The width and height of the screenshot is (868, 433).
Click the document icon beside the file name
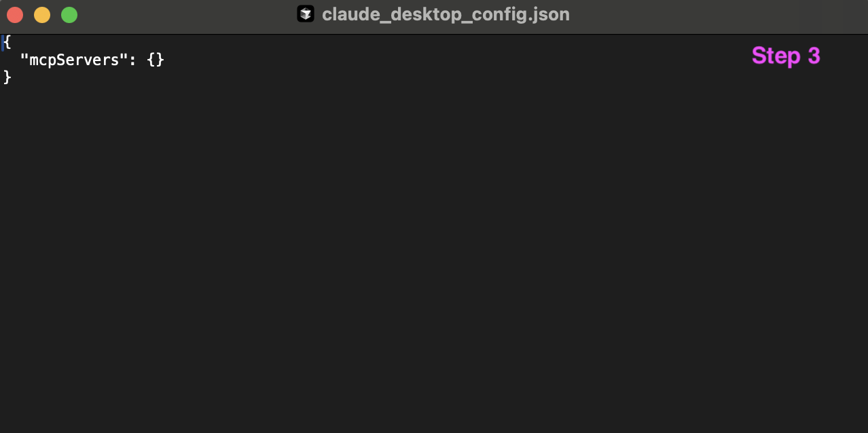[306, 14]
